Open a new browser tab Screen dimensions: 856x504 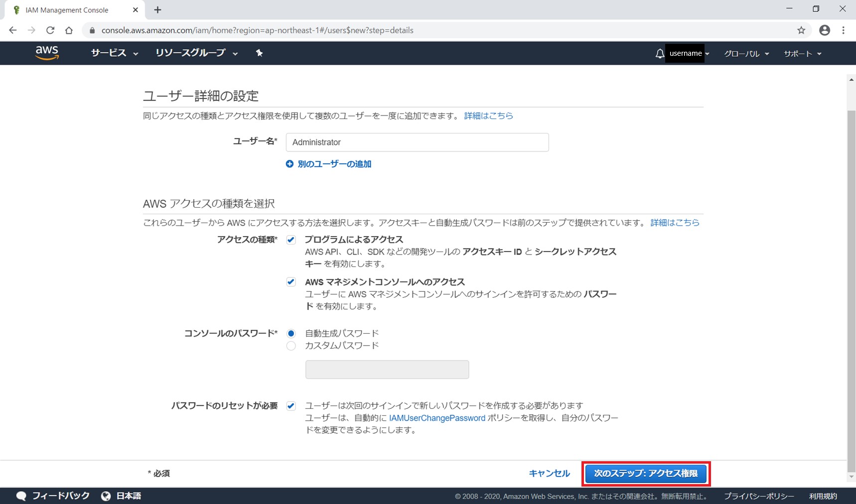[x=157, y=10]
